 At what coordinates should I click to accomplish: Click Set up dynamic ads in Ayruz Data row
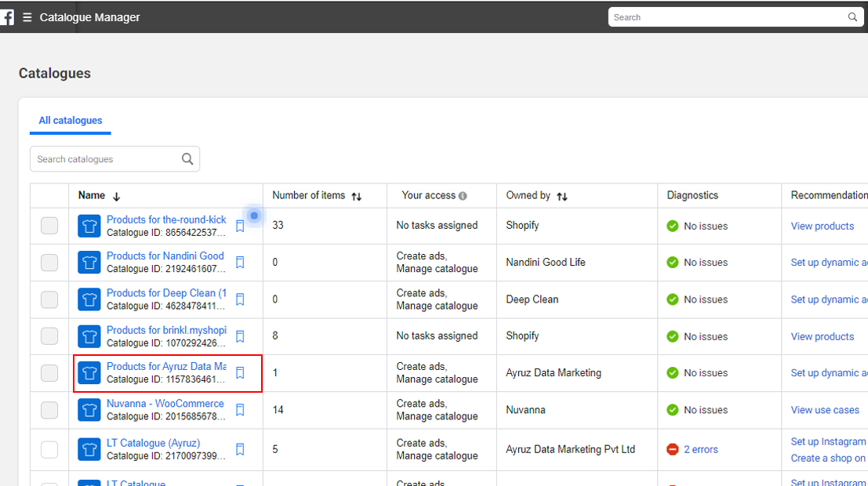[x=829, y=372]
